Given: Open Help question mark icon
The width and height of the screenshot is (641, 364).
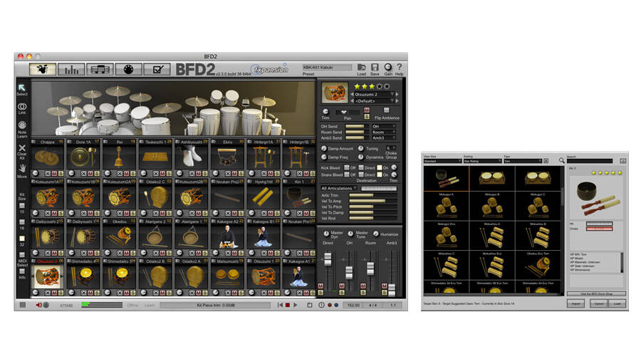Looking at the screenshot, I should click(x=399, y=67).
